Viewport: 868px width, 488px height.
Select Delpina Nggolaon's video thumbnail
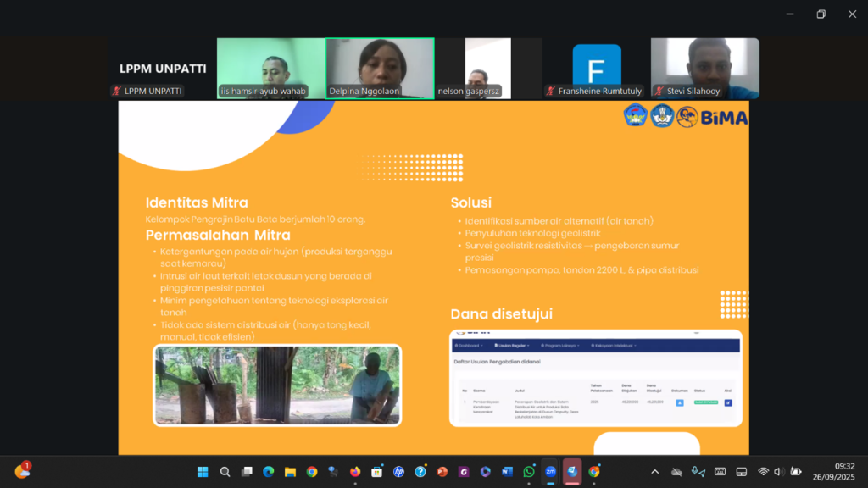click(380, 68)
